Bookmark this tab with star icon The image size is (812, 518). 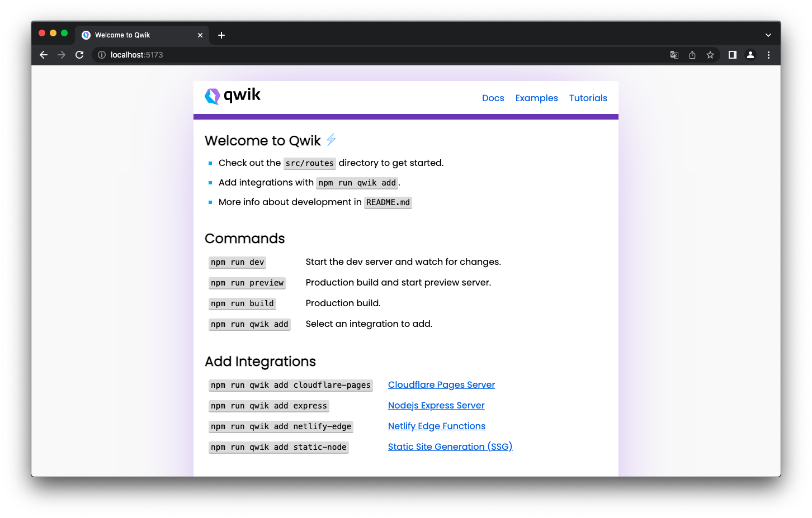click(x=710, y=55)
